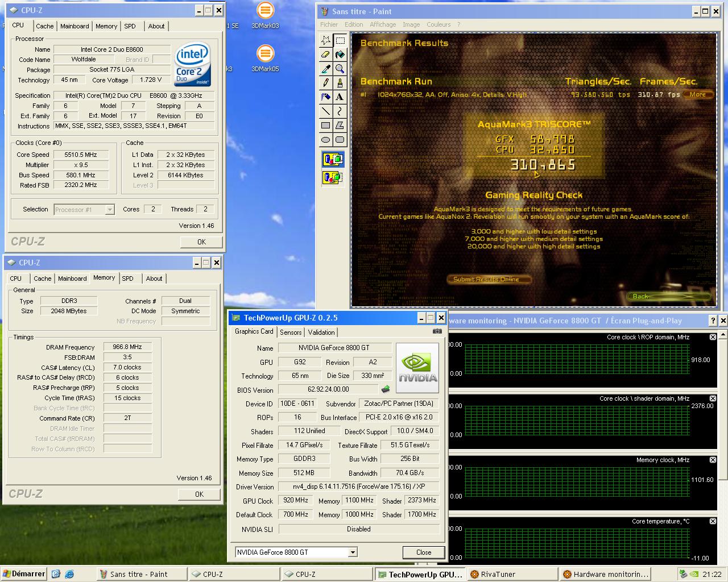This screenshot has height=582, width=728.
Task: Click the DRAM Frequency value 966.8 MHz
Action: click(127, 347)
